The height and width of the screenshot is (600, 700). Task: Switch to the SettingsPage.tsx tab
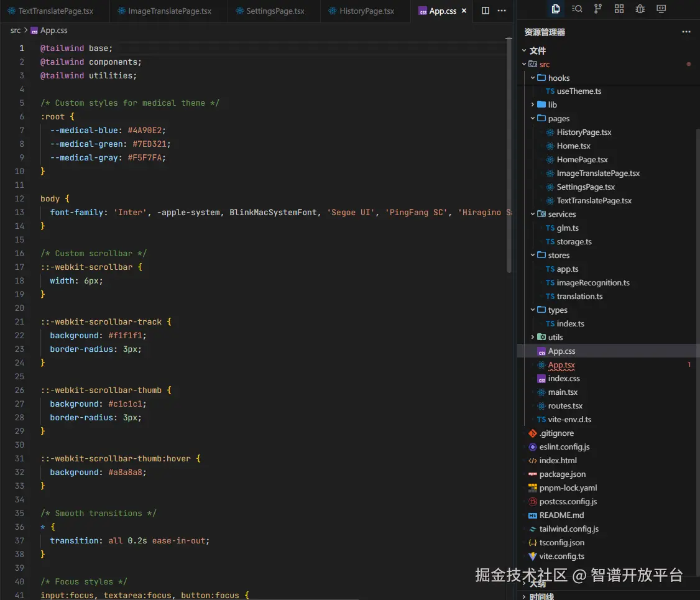[x=275, y=11]
